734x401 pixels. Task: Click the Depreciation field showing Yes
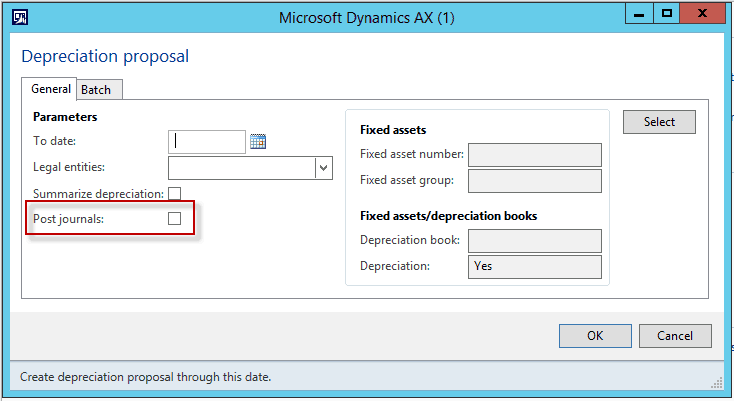tap(535, 267)
